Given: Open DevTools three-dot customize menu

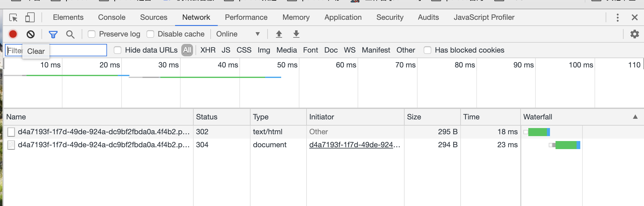Looking at the screenshot, I should coord(617,18).
